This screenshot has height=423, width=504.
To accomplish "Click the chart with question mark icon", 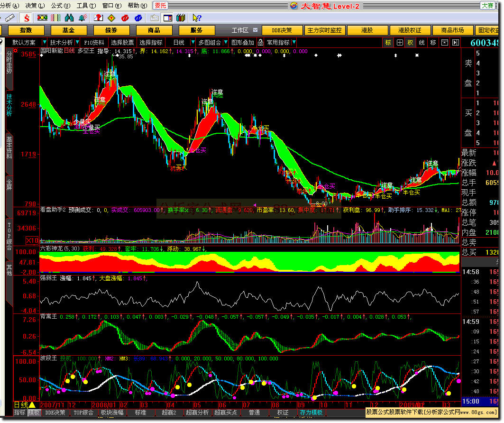I will pyautogui.click(x=98, y=18).
